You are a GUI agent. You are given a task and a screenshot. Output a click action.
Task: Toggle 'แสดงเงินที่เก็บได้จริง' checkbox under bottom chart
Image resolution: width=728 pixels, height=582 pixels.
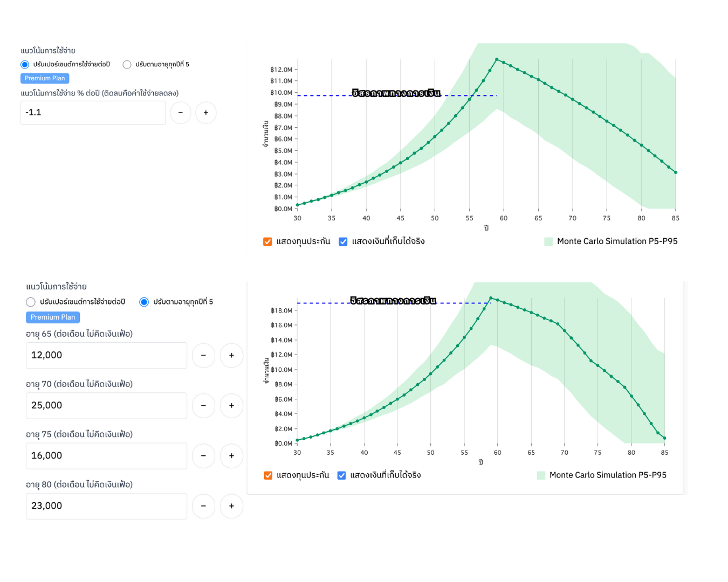pos(341,475)
